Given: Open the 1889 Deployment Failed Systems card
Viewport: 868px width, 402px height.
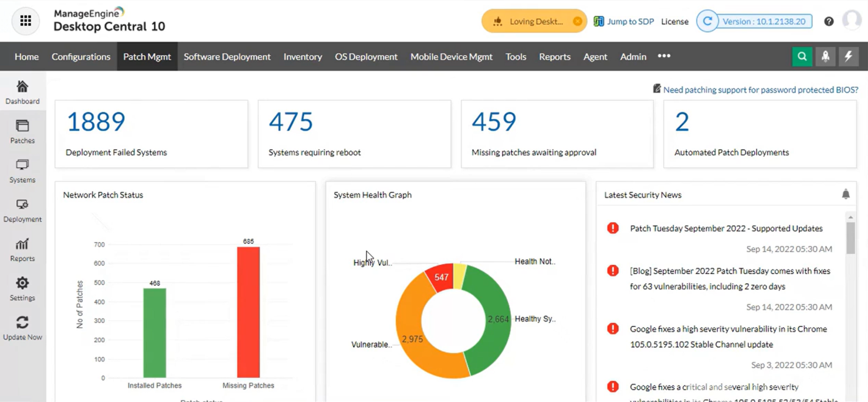Looking at the screenshot, I should click(151, 134).
